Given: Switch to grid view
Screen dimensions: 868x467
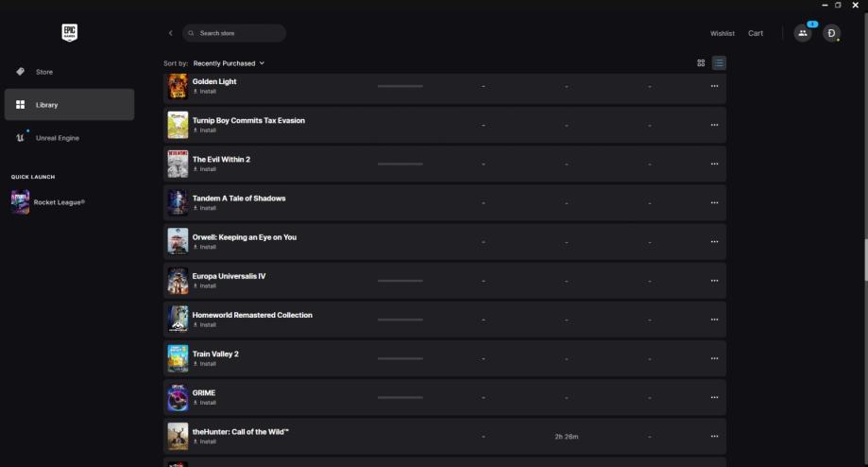Looking at the screenshot, I should pos(701,63).
